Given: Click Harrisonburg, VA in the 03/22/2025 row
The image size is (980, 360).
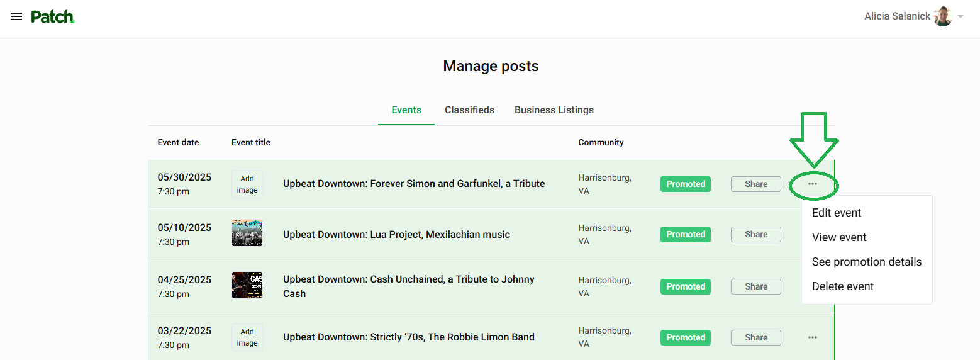Looking at the screenshot, I should (604, 337).
